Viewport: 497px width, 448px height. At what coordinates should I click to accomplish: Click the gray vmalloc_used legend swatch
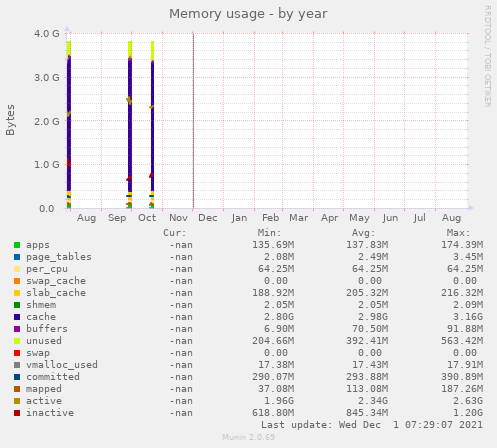coord(17,365)
